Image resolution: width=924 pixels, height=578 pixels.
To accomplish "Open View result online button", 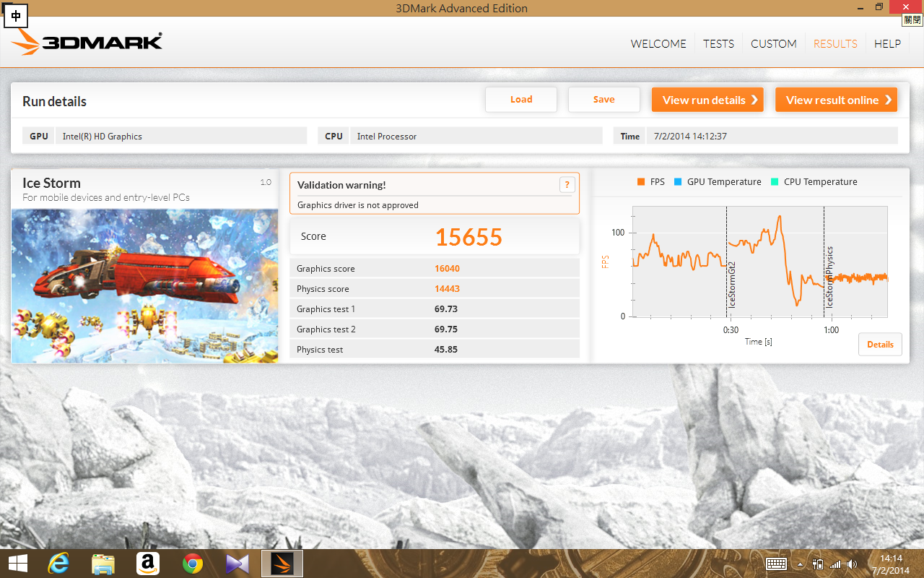I will (836, 100).
